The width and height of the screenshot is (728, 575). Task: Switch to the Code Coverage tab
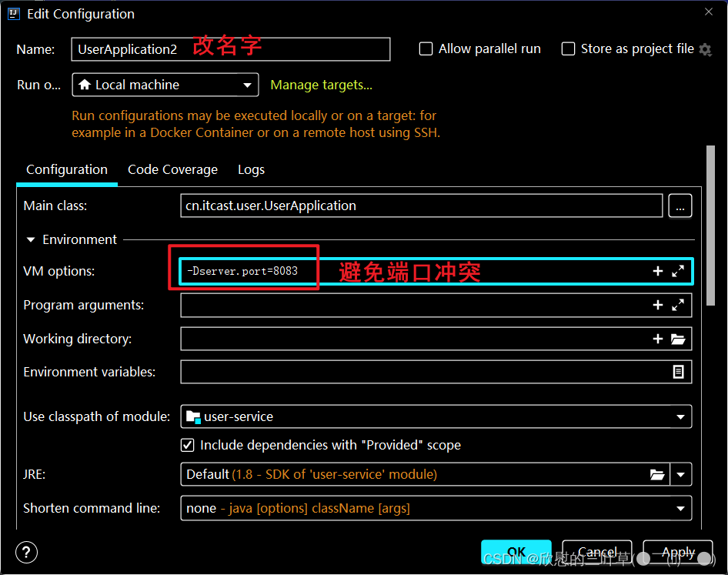pos(172,169)
